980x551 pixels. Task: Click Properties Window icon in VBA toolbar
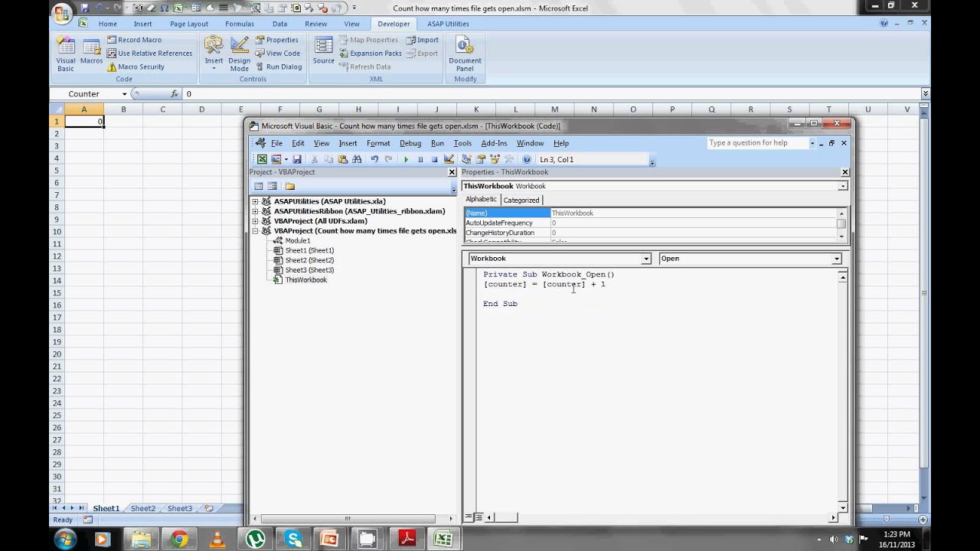[481, 159]
